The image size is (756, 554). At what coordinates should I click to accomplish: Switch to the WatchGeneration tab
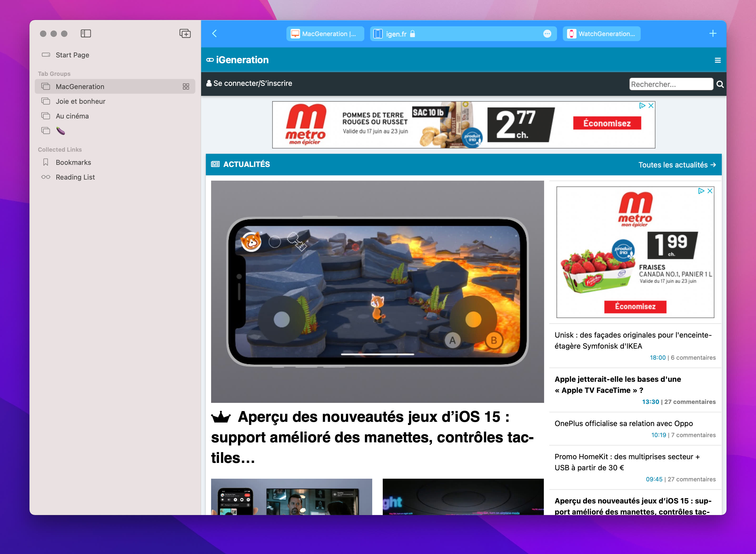click(x=601, y=33)
